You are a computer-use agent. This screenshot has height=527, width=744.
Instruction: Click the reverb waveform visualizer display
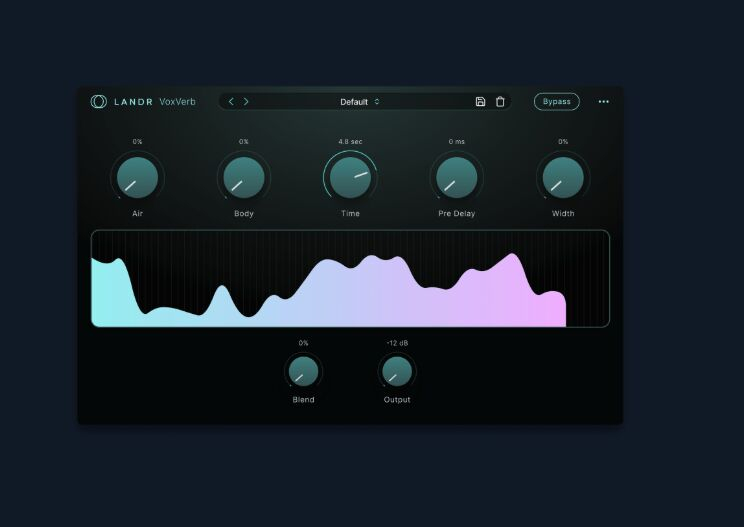[350, 279]
